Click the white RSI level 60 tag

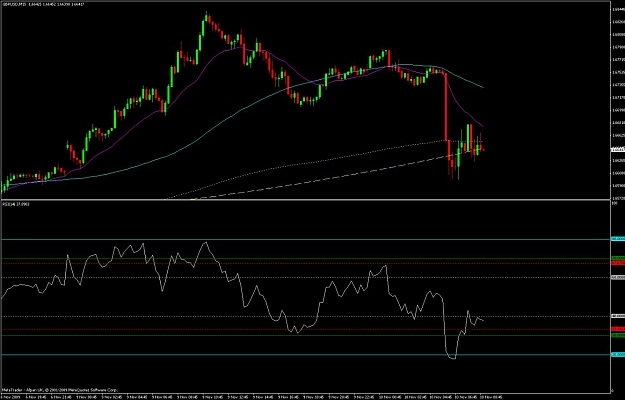pyautogui.click(x=618, y=277)
